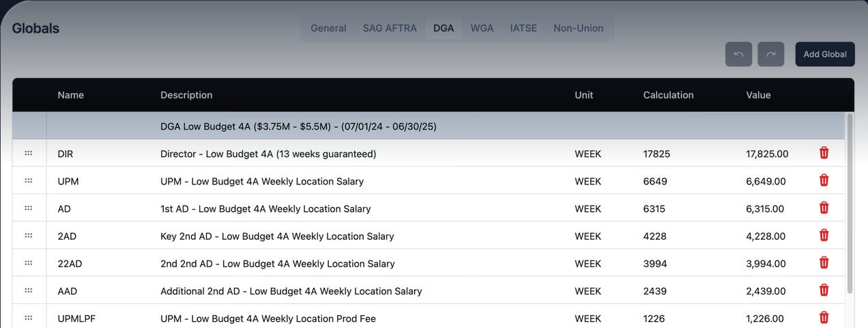This screenshot has height=328, width=868.
Task: Click the UPMLPF name cell
Action: pos(76,318)
